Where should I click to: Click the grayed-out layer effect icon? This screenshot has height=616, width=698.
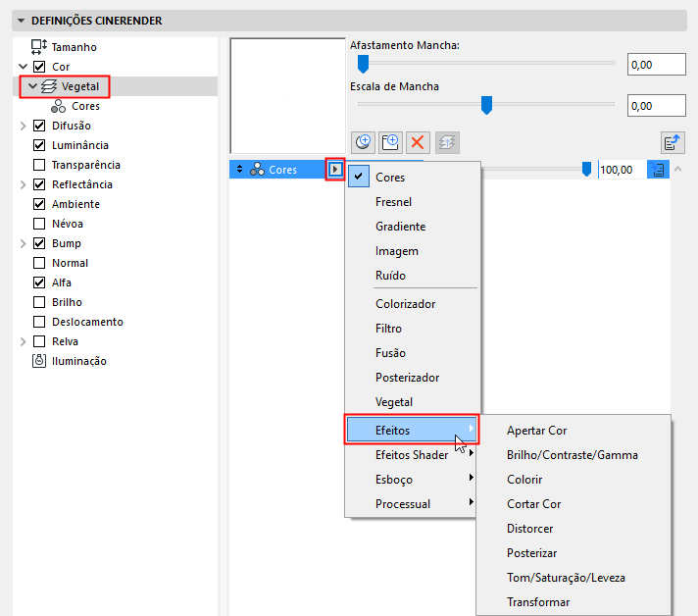point(447,142)
